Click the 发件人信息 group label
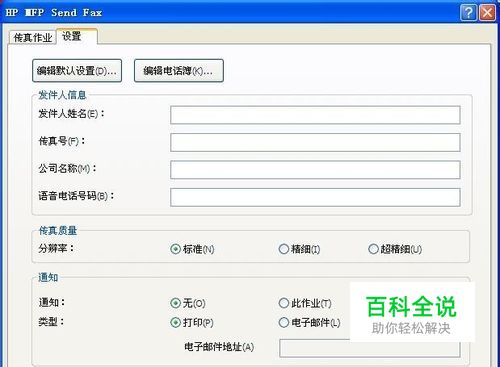The image size is (500, 367). click(62, 95)
